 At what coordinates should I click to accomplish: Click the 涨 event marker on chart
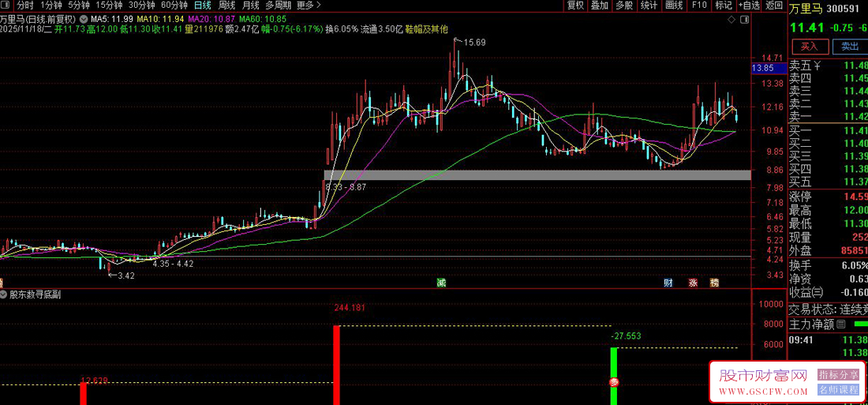693,283
